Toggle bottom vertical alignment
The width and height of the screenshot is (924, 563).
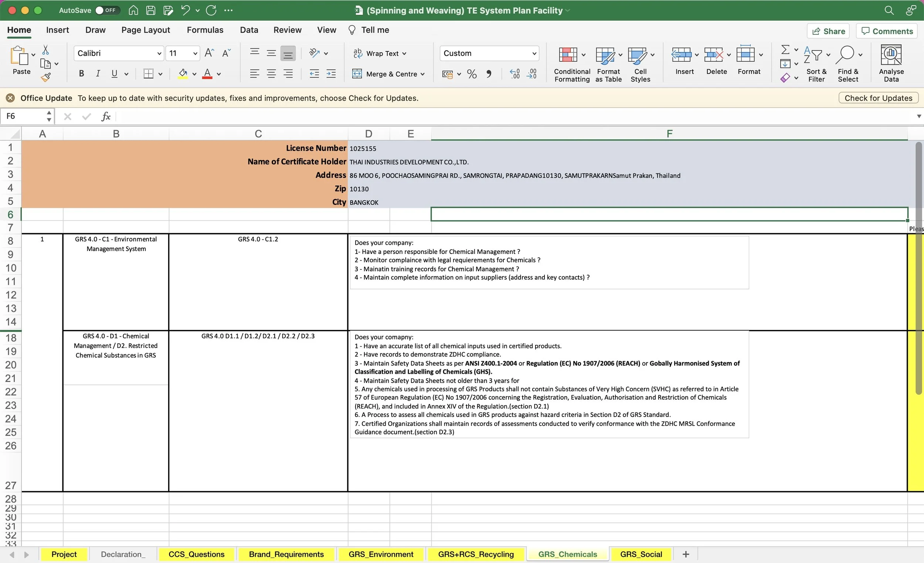(288, 53)
